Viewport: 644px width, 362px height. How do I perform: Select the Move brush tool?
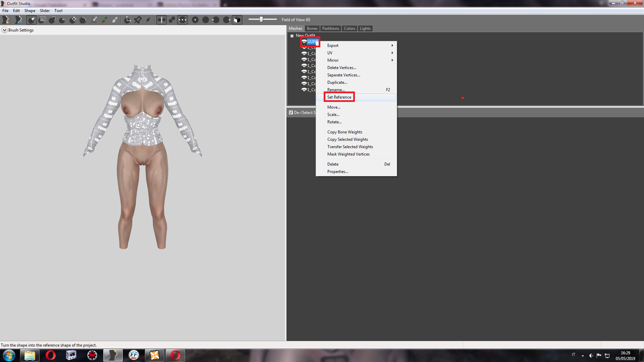[73, 20]
